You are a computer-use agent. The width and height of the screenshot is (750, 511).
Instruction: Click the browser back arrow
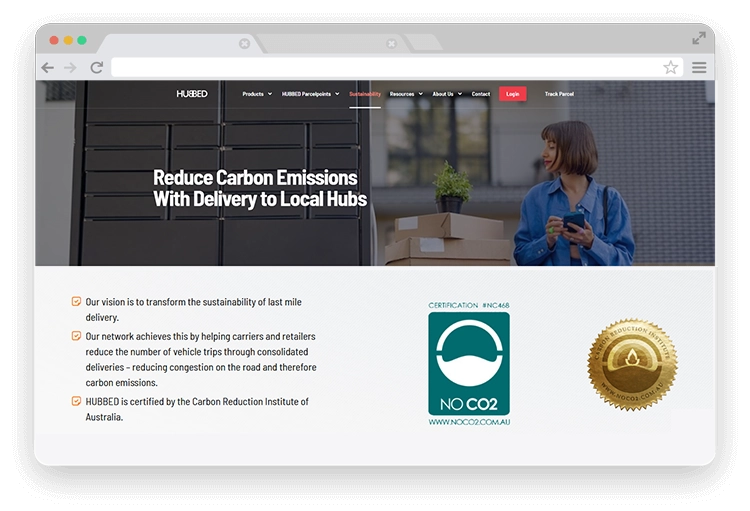coord(47,67)
